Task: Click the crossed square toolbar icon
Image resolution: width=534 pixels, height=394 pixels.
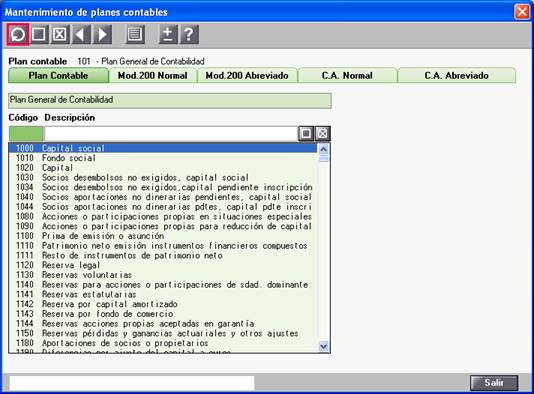Action: (60, 34)
